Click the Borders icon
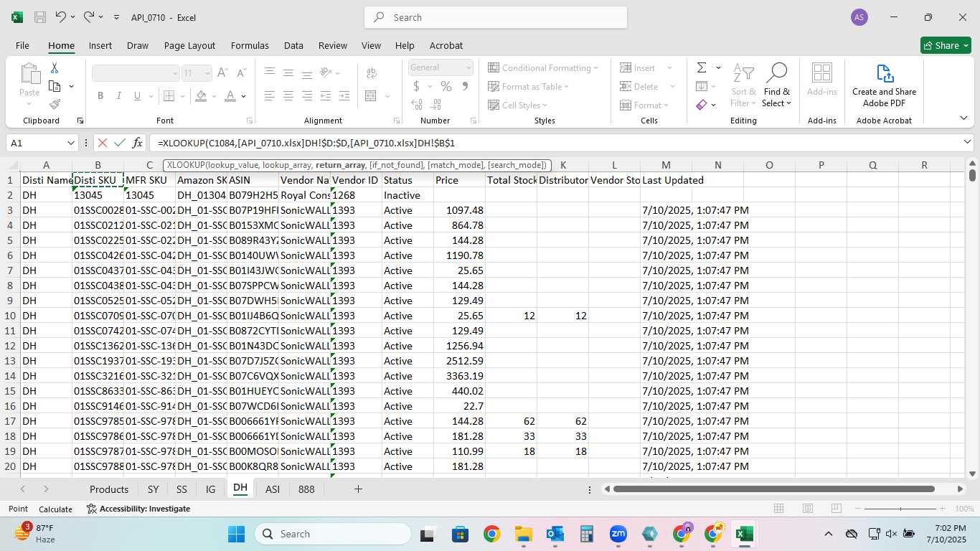 tap(168, 95)
